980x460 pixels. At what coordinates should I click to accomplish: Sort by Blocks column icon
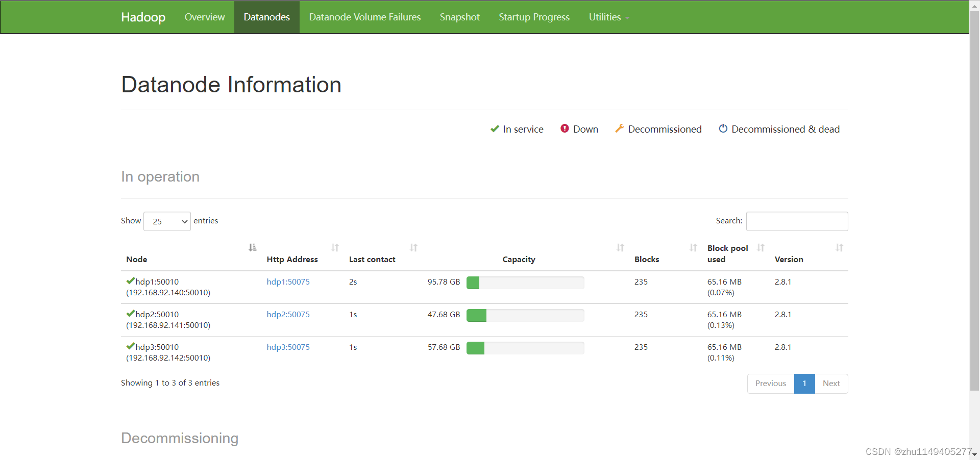693,248
